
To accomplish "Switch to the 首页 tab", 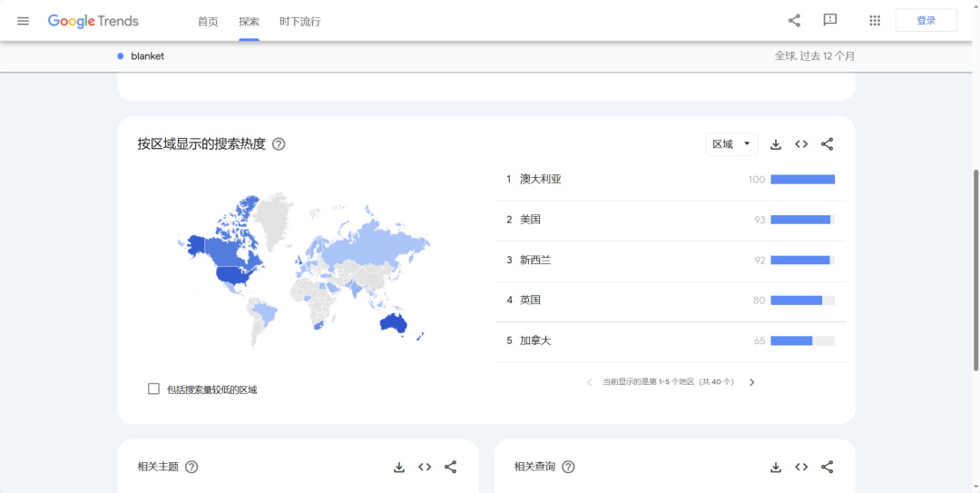I will (x=208, y=21).
